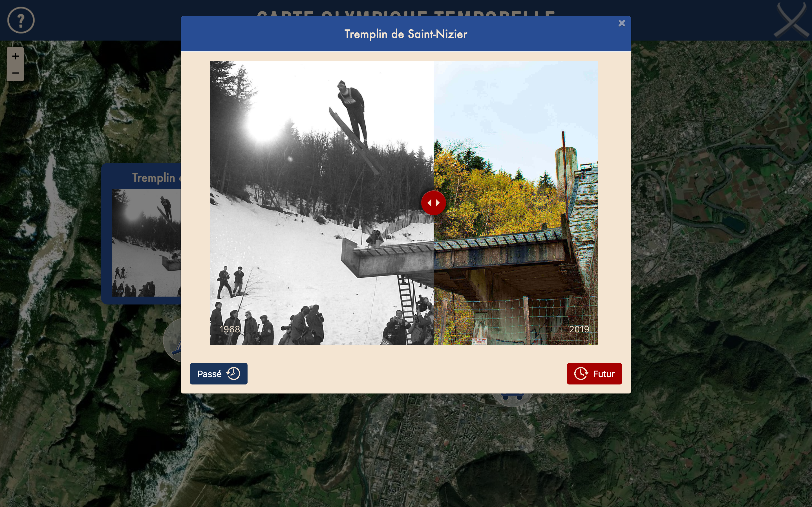Image resolution: width=812 pixels, height=507 pixels.
Task: Close the Tremplin de Saint-Nizier popup
Action: (x=621, y=23)
